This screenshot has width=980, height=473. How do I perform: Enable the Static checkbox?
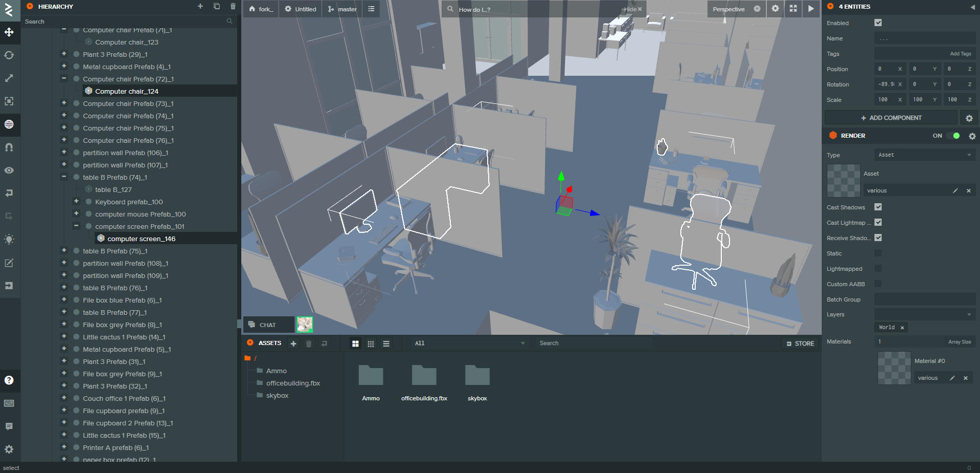pyautogui.click(x=878, y=253)
